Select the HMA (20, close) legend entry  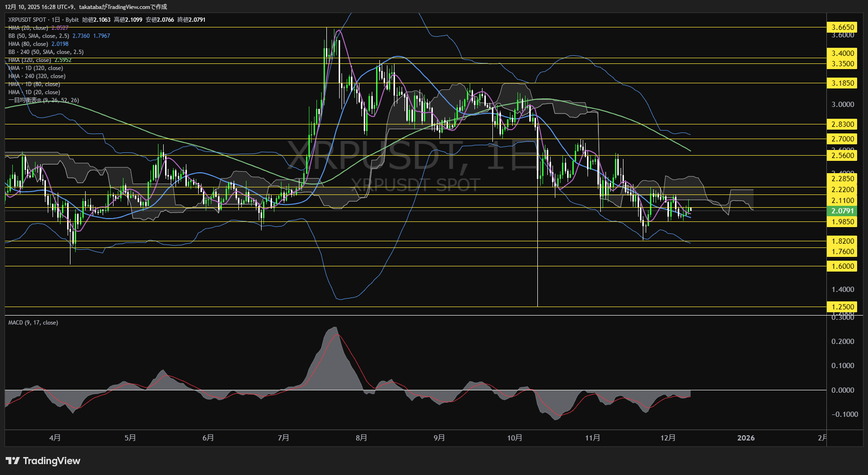coord(28,27)
